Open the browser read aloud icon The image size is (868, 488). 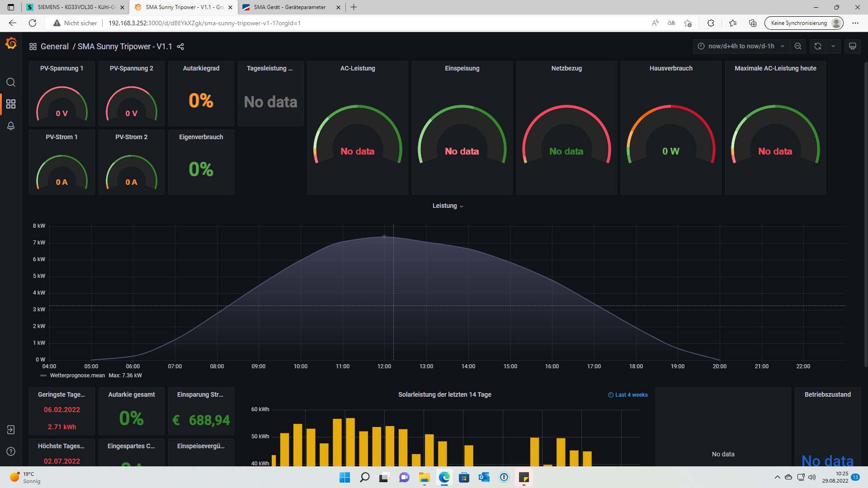tap(655, 23)
